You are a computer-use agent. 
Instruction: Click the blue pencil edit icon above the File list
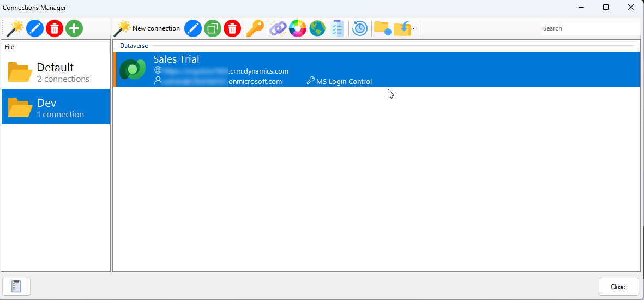point(35,28)
